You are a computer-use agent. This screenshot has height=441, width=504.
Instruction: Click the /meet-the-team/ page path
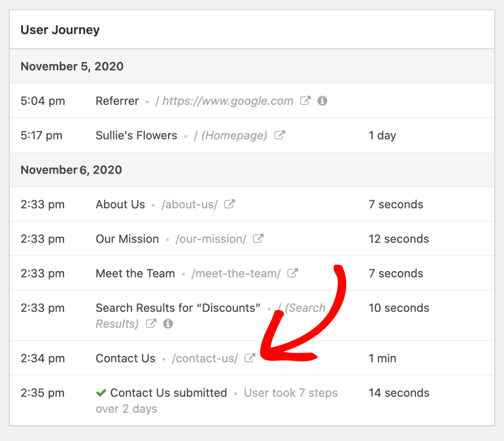click(x=236, y=273)
